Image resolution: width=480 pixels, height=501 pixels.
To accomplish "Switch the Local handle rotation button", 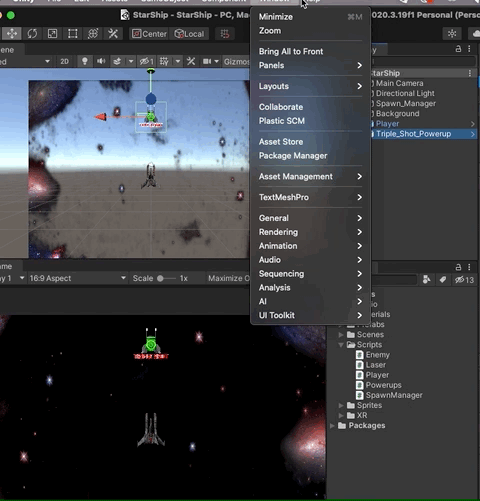I will coord(189,34).
